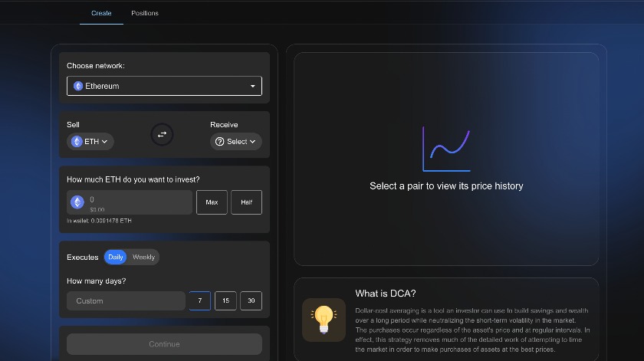The height and width of the screenshot is (361, 644).
Task: Focus the Custom days input field
Action: click(x=126, y=300)
